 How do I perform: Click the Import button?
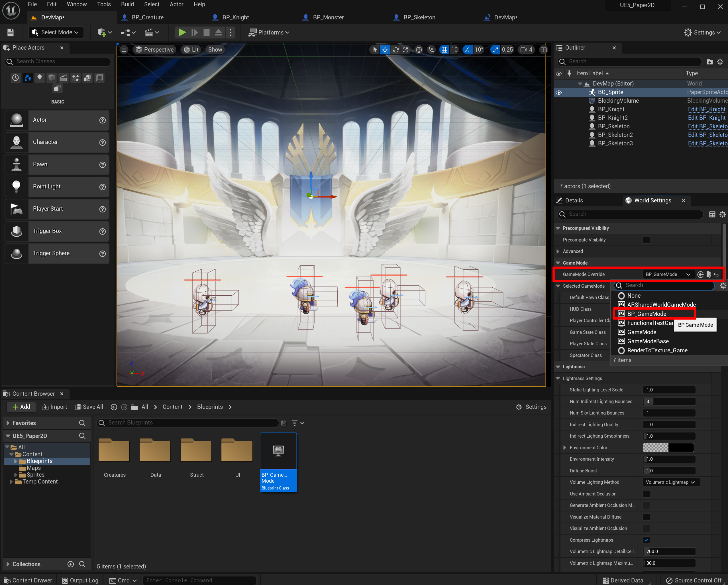54,407
